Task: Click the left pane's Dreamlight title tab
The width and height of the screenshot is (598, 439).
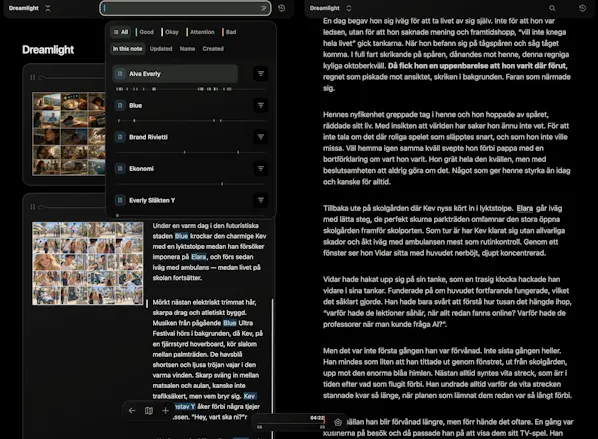Action: pos(24,8)
